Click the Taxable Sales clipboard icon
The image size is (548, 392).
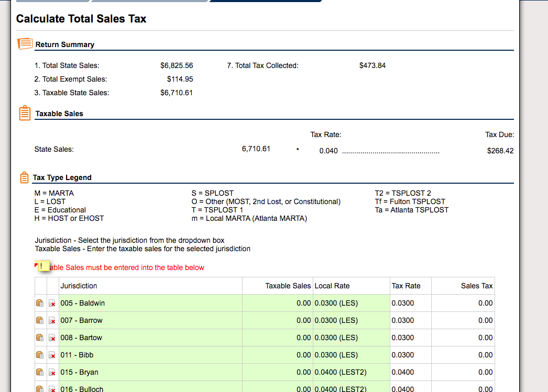25,113
